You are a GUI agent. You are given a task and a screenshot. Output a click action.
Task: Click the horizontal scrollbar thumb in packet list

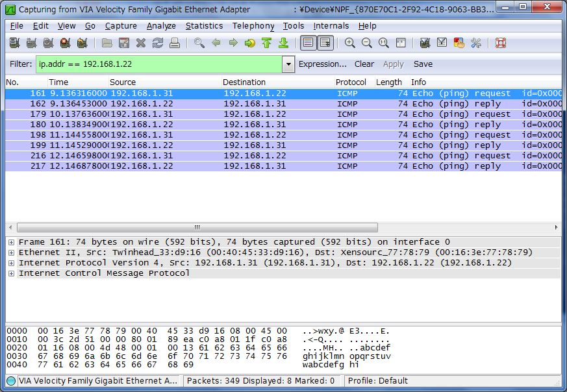[197, 228]
